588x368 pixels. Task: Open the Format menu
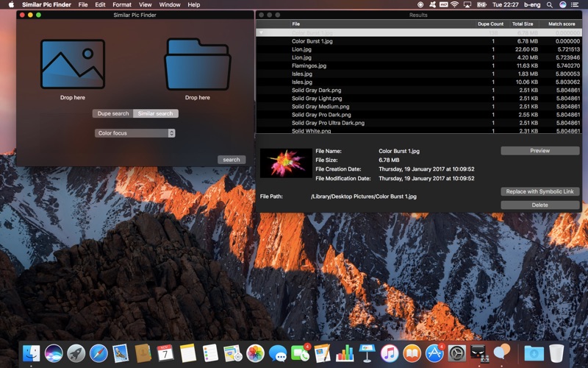tap(122, 4)
